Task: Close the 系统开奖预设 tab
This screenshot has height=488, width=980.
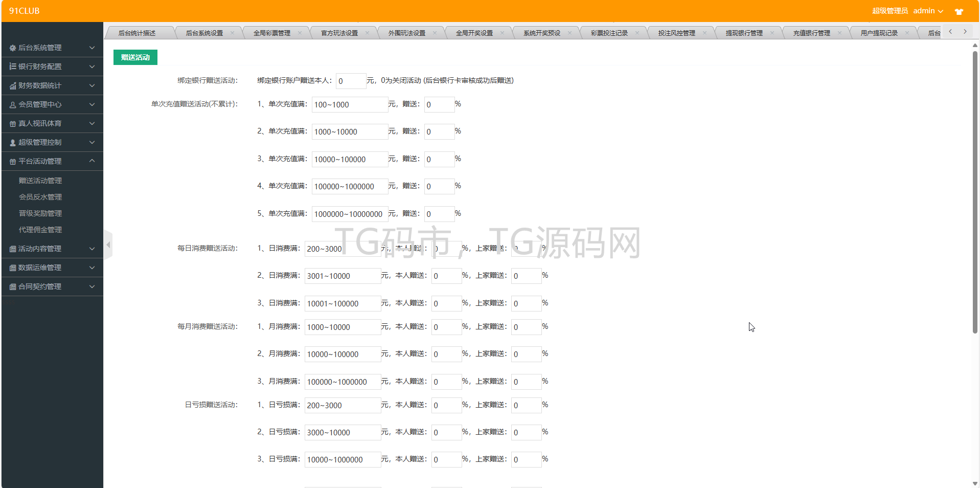Action: pos(569,33)
